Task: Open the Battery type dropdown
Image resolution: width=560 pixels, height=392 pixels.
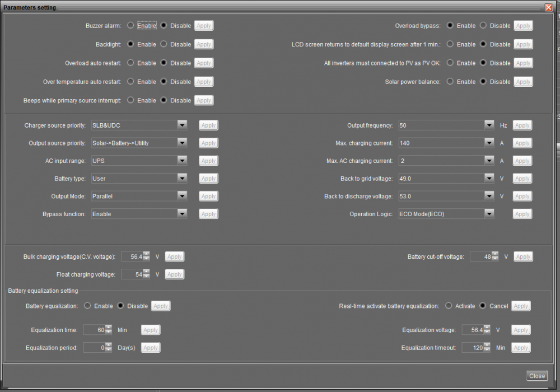Action: (x=182, y=178)
